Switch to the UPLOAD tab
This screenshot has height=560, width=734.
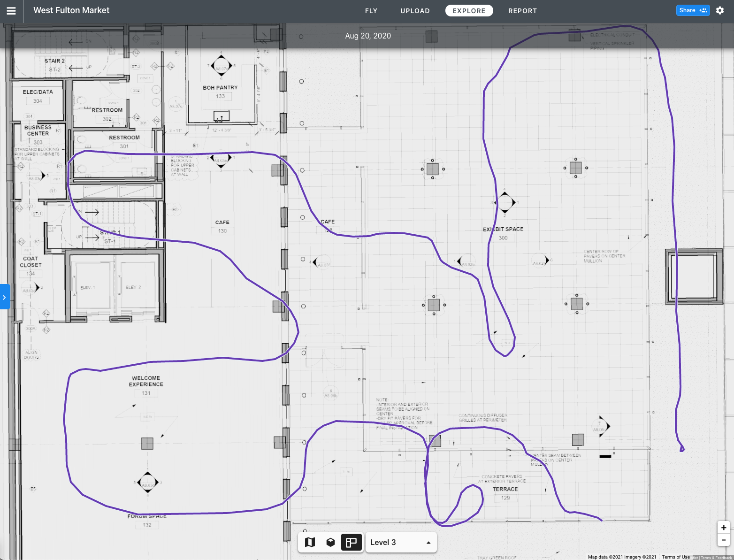click(415, 11)
